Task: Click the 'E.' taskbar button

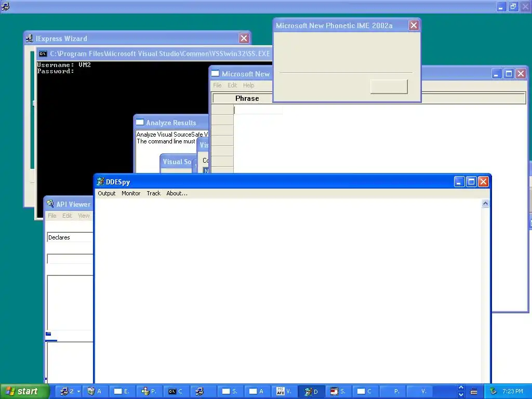Action: 122,392
